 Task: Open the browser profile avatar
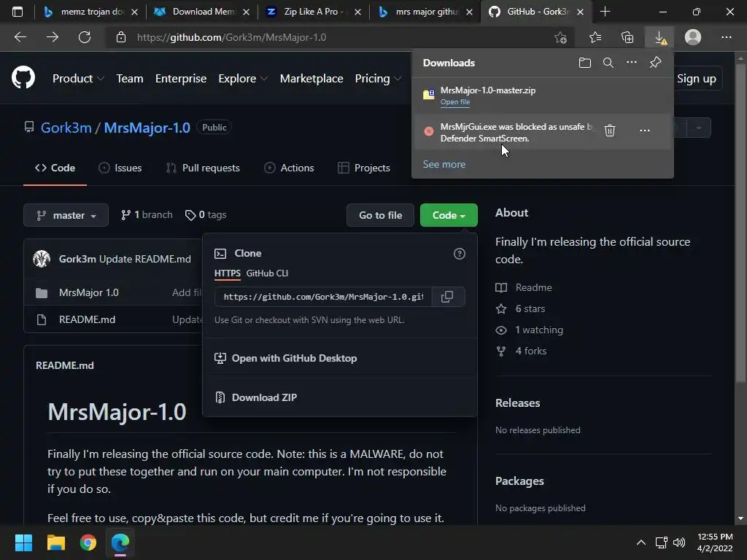[x=693, y=37]
